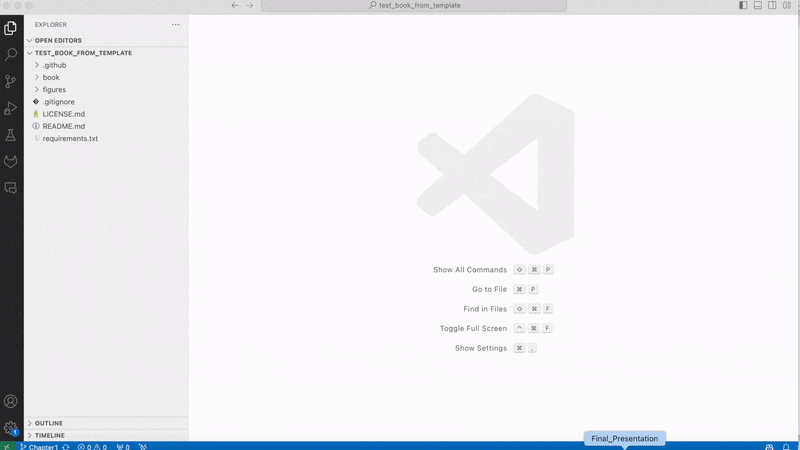This screenshot has height=450, width=800.
Task: Expand the OUTLINE section
Action: coord(107,423)
